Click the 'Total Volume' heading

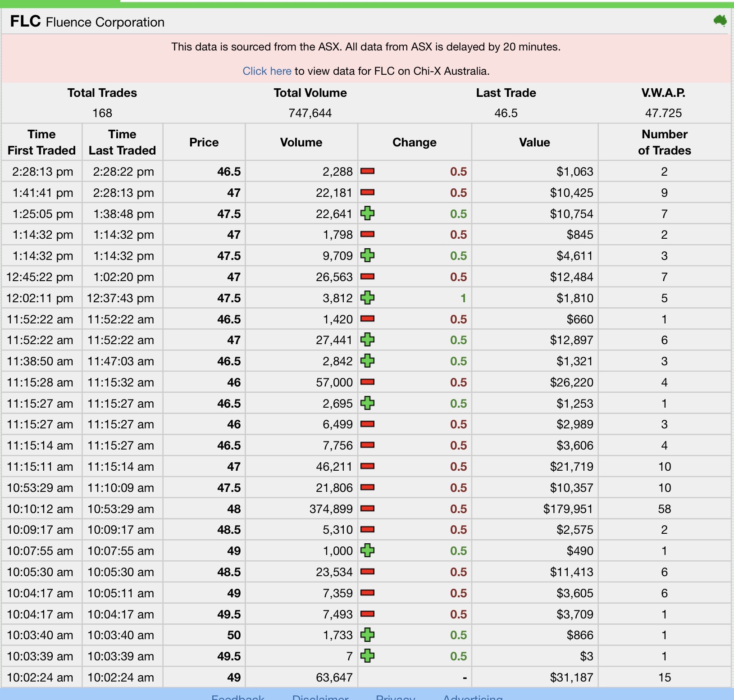310,93
